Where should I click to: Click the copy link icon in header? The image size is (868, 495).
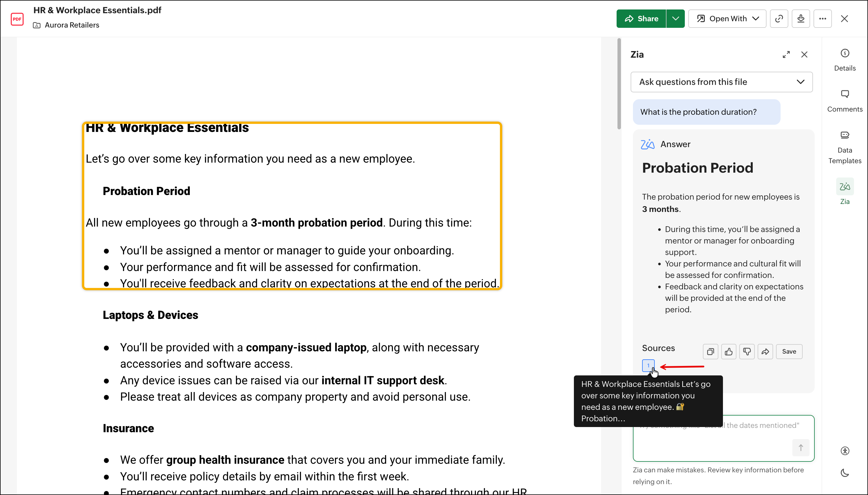coord(779,19)
